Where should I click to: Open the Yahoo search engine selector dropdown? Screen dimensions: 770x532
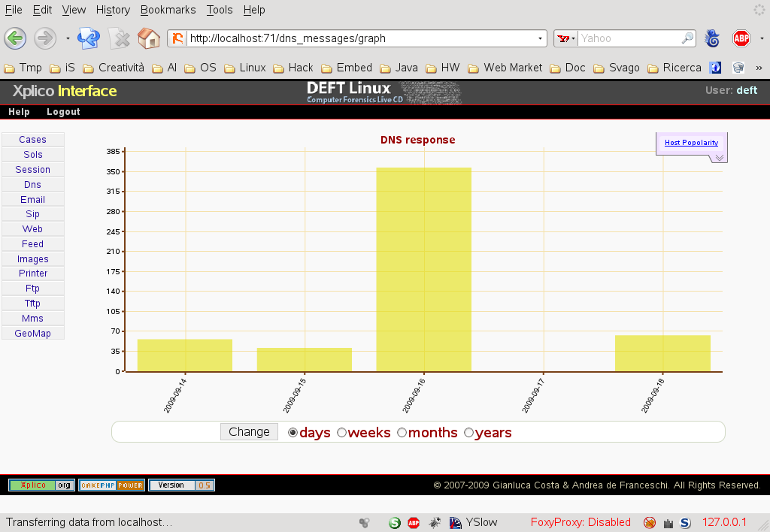tap(567, 38)
